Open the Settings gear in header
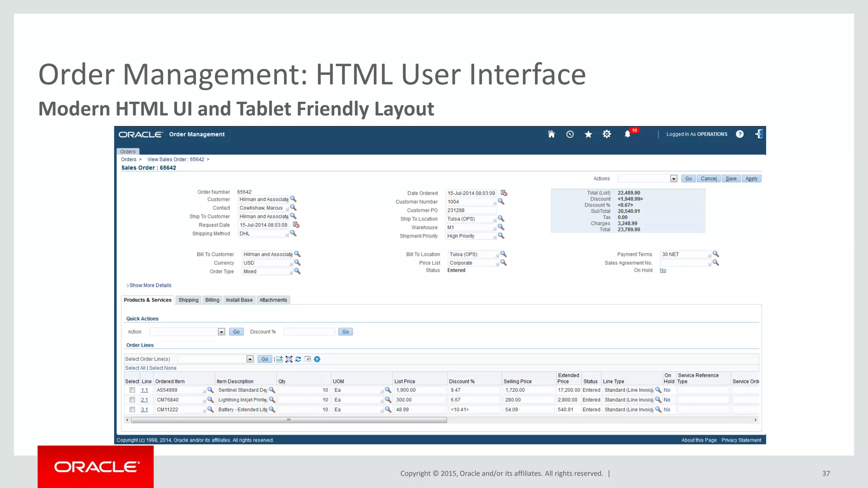Viewport: 868px width, 488px height. click(x=607, y=134)
